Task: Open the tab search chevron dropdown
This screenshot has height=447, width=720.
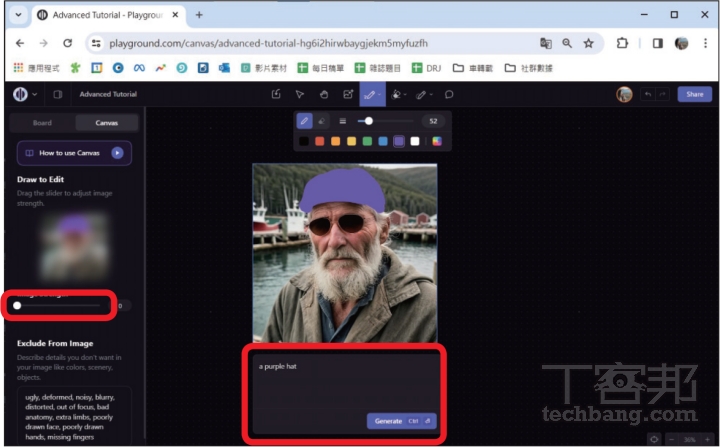Action: [18, 15]
